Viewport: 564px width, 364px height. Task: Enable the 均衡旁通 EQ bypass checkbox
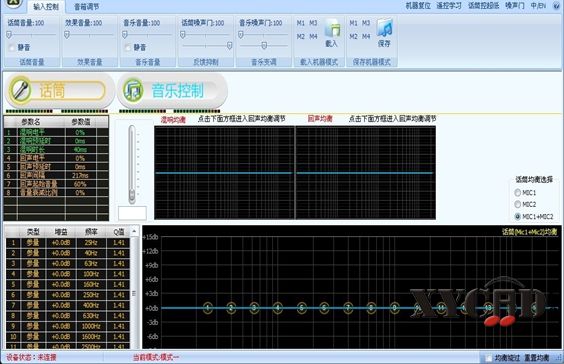click(489, 358)
